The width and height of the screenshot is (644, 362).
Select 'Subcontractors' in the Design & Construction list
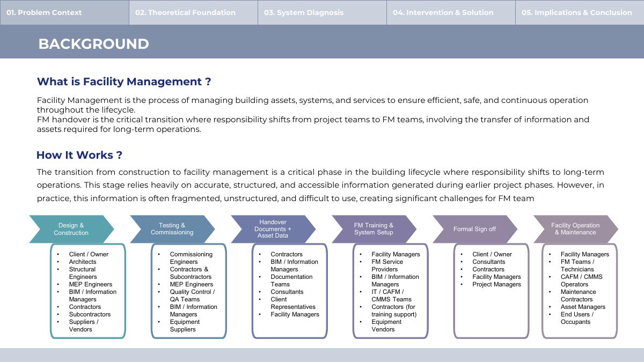pyautogui.click(x=90, y=314)
